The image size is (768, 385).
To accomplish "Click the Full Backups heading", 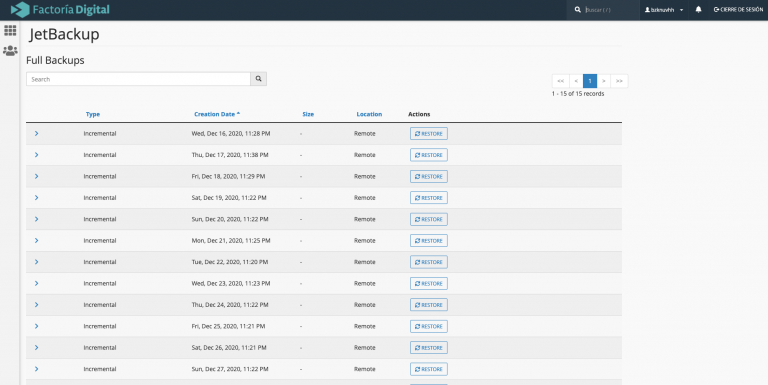I will click(55, 60).
